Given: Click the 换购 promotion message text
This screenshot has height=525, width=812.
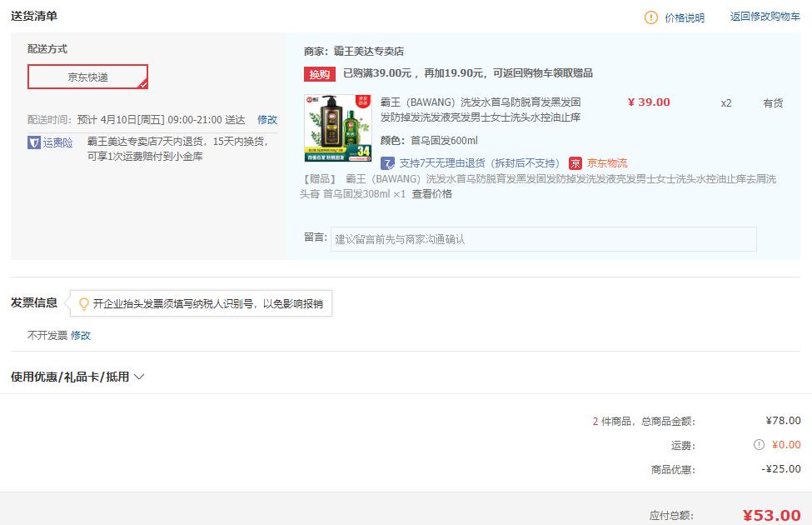Looking at the screenshot, I should coord(468,73).
